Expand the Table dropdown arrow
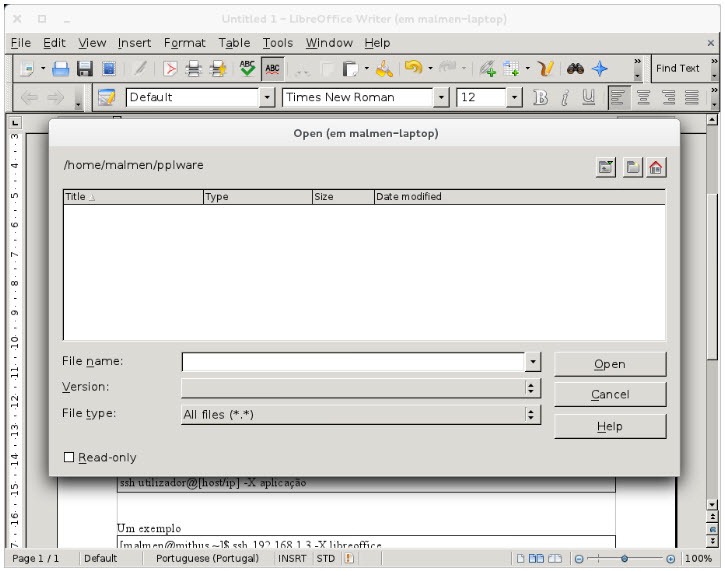 pyautogui.click(x=528, y=68)
